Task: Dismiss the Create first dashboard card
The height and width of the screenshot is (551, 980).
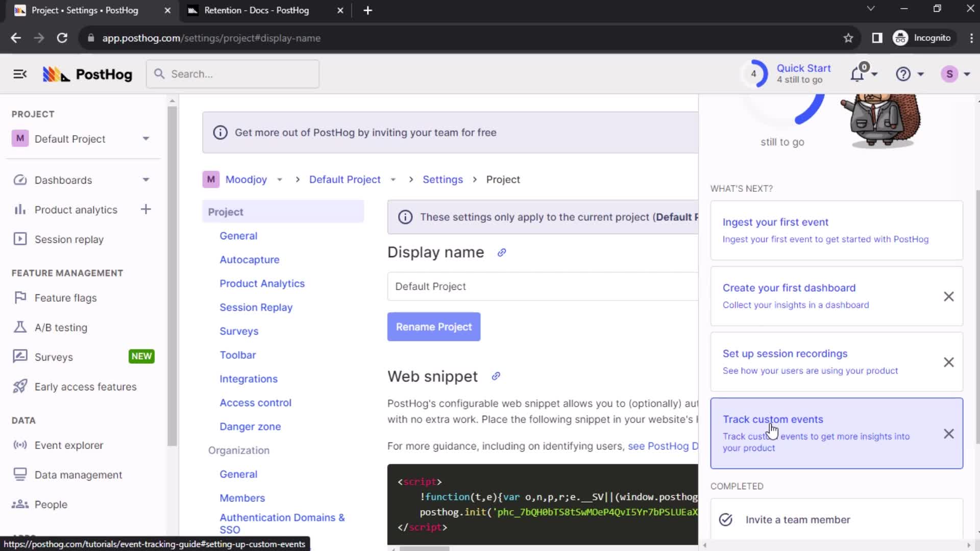Action: (949, 296)
